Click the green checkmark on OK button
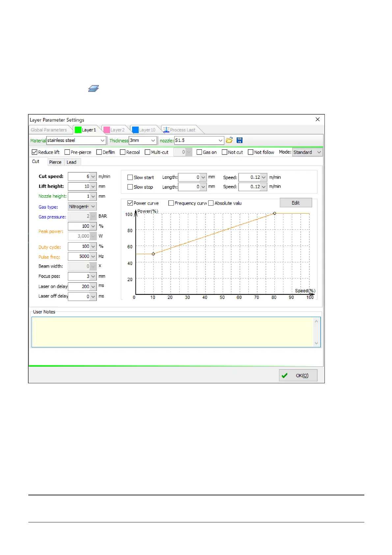392x555 pixels. pyautogui.click(x=285, y=375)
